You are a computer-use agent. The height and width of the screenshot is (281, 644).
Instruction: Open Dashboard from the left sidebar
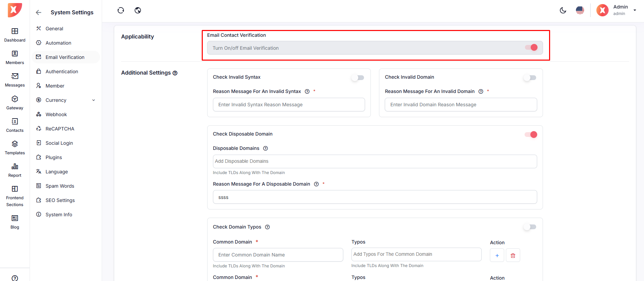15,35
